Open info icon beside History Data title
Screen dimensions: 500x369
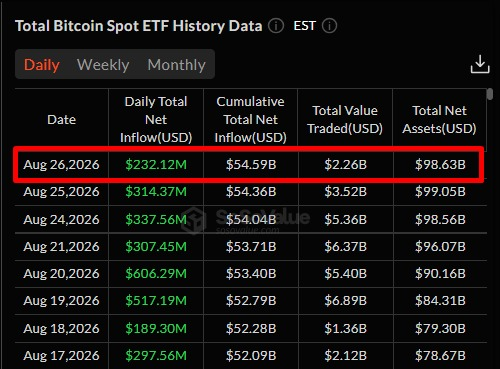tap(276, 26)
